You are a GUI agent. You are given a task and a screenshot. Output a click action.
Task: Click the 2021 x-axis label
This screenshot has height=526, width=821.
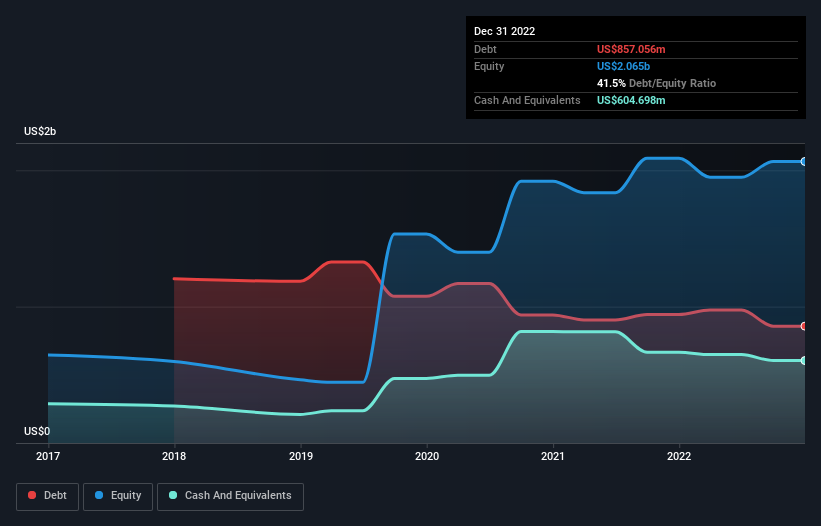point(553,456)
